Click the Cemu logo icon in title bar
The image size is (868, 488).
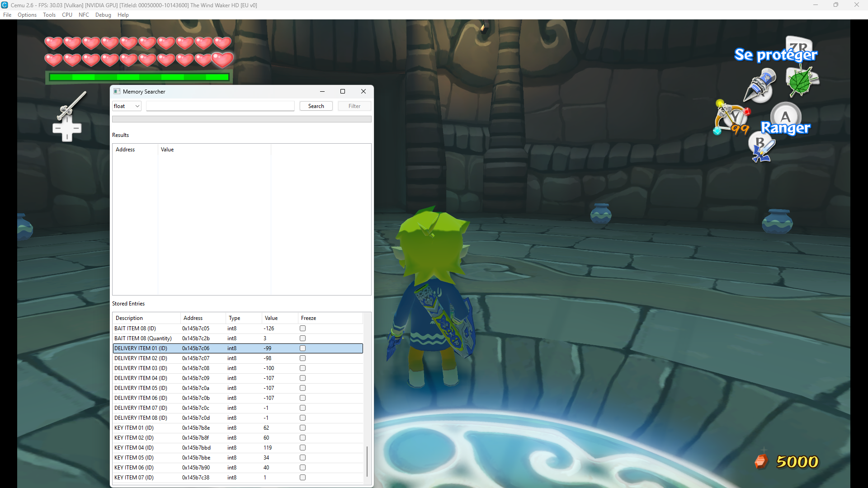(5, 5)
